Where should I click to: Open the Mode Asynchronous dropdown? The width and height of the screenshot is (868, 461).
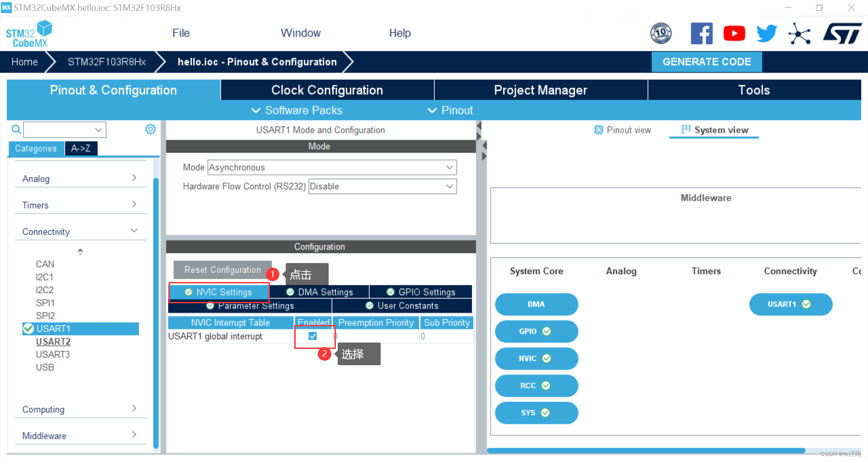[x=332, y=167]
